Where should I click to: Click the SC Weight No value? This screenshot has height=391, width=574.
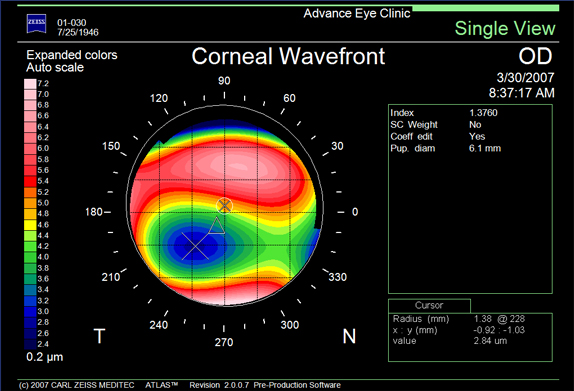coord(475,125)
